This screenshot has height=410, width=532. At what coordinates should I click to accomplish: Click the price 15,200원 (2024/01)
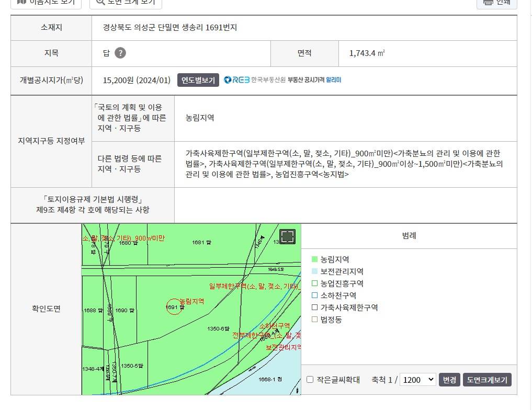click(x=137, y=81)
